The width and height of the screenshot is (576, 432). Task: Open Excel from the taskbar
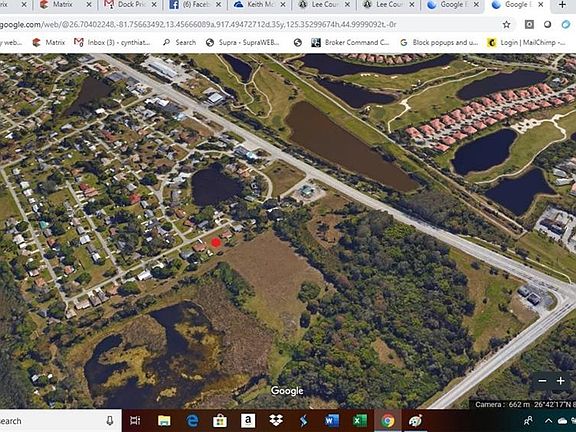[x=360, y=421]
